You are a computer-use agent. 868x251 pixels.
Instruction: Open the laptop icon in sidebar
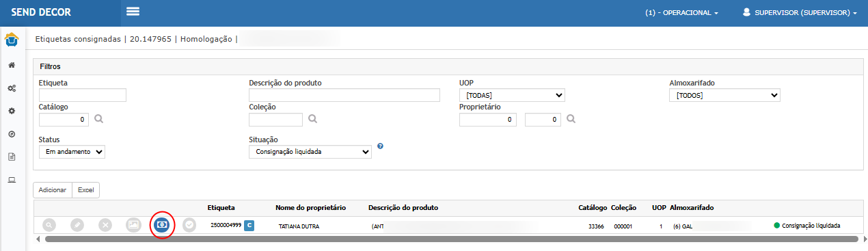(x=12, y=180)
